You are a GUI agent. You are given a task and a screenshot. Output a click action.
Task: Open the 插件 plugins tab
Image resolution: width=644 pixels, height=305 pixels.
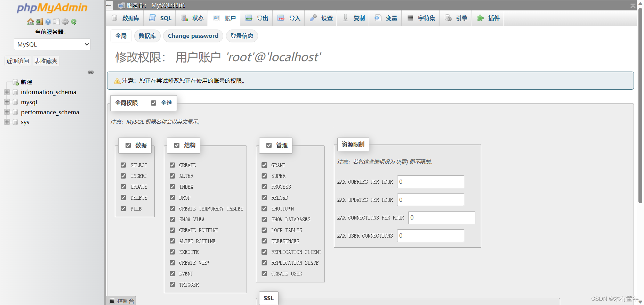488,18
